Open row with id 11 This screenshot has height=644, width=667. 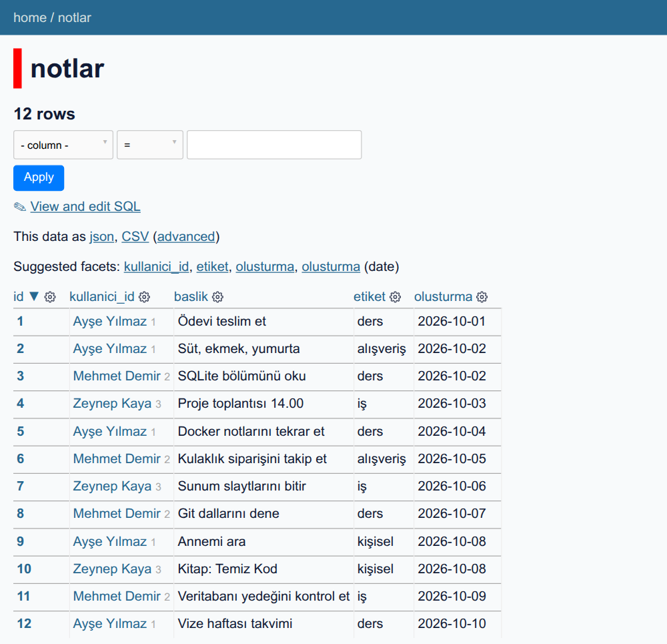(x=23, y=597)
